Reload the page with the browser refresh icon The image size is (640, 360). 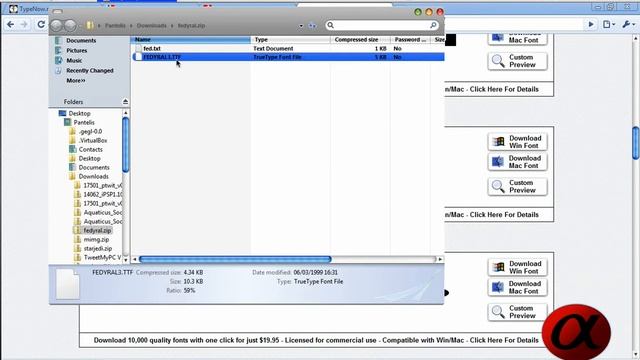[41, 24]
